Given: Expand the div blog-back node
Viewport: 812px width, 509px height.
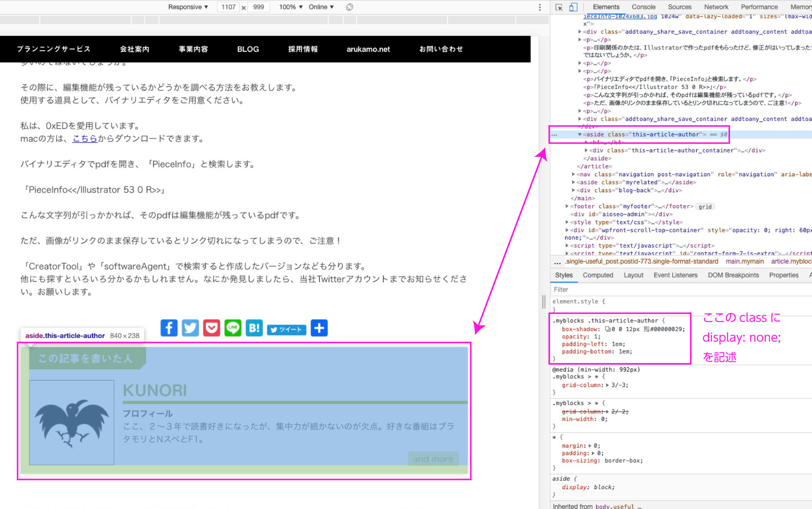Looking at the screenshot, I should (x=573, y=190).
